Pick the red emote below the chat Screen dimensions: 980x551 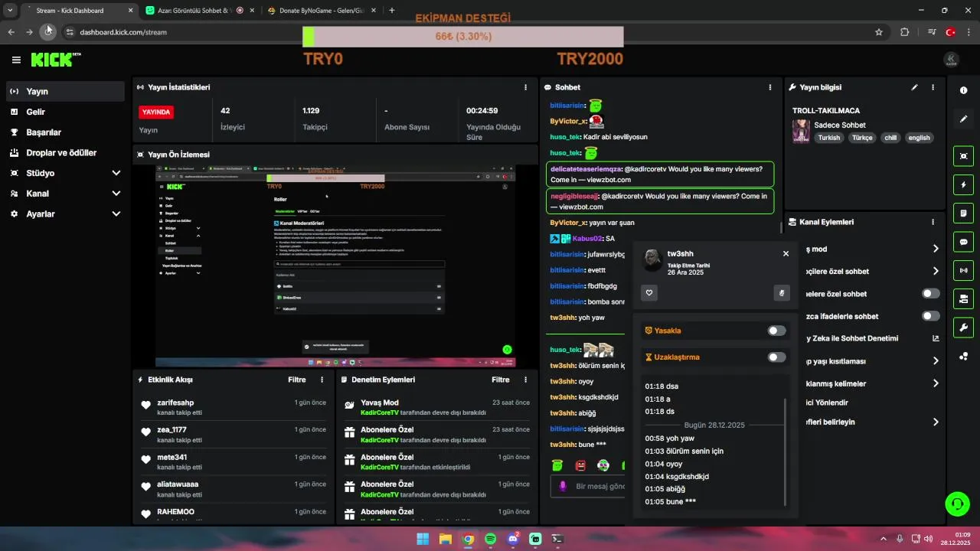pyautogui.click(x=580, y=465)
